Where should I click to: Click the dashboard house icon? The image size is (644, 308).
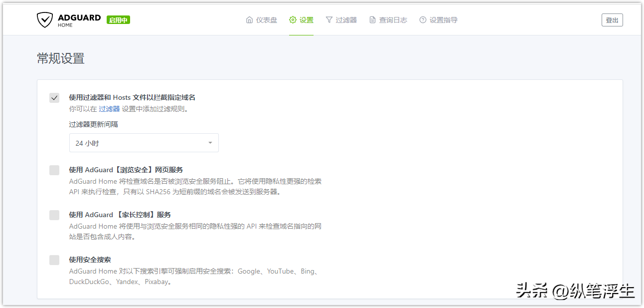pyautogui.click(x=249, y=20)
